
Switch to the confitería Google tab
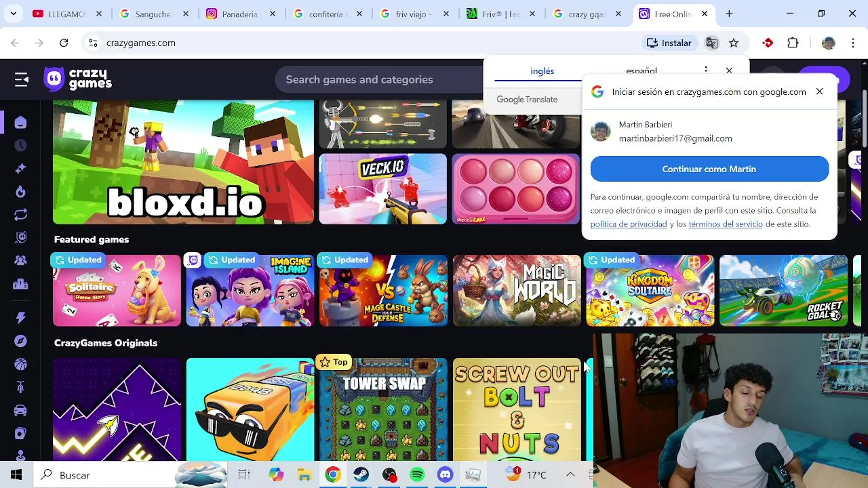tap(328, 14)
